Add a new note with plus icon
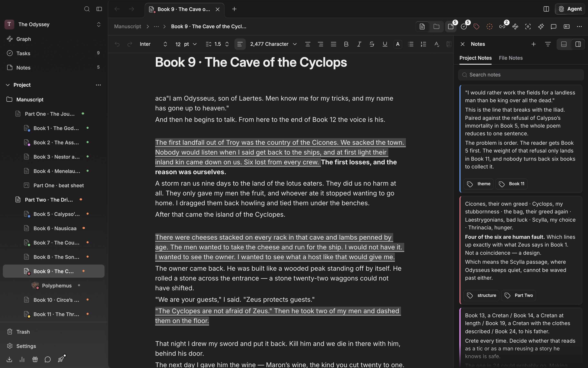The image size is (588, 368). point(533,44)
